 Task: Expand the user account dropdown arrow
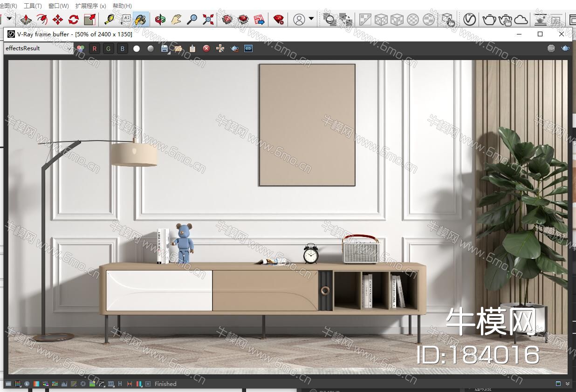pos(311,19)
